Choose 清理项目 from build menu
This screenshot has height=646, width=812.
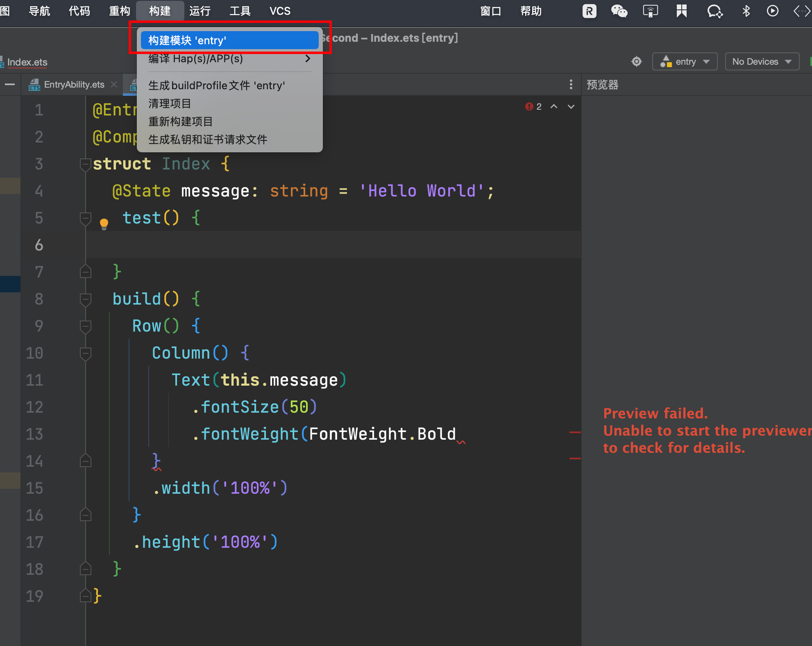[170, 104]
